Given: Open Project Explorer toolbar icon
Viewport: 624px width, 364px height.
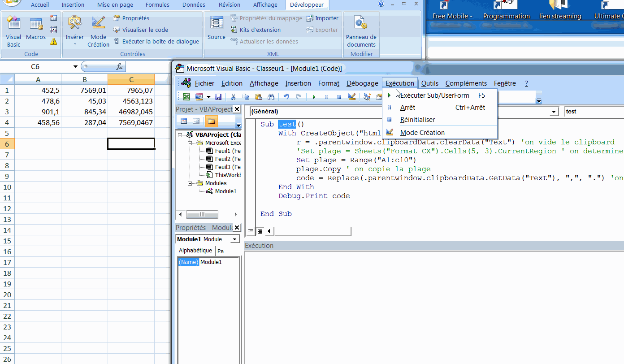Looking at the screenshot, I should click(x=367, y=97).
